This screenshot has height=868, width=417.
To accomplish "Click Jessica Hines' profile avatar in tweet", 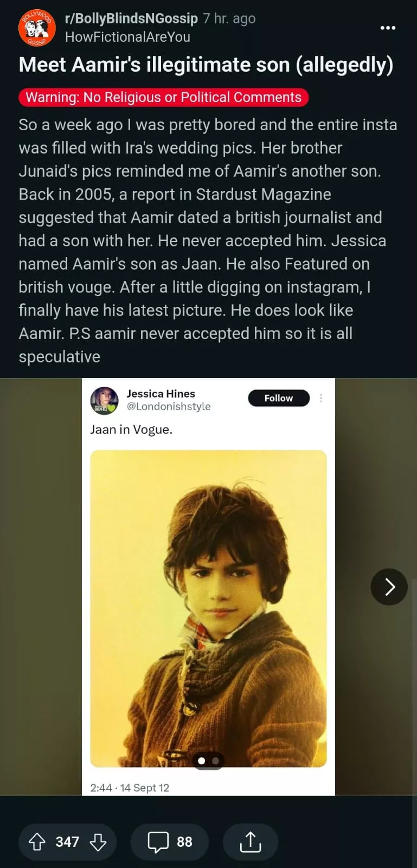I will coord(104,400).
